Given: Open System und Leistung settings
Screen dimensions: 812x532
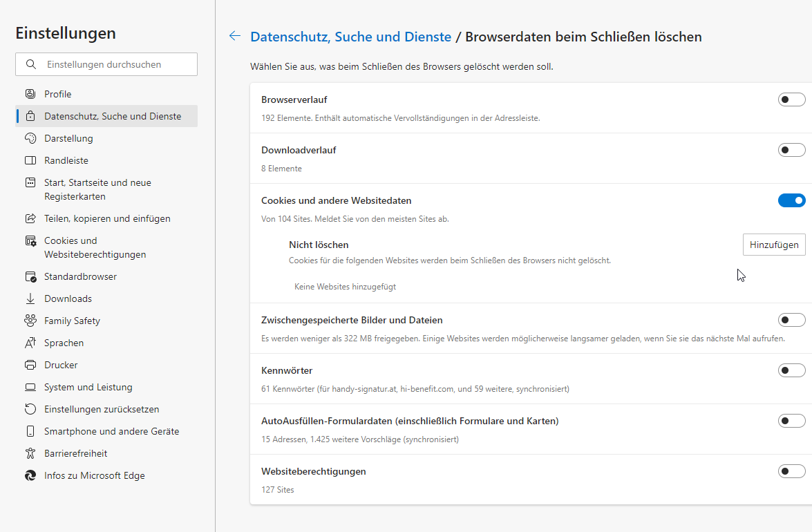Looking at the screenshot, I should tap(88, 387).
